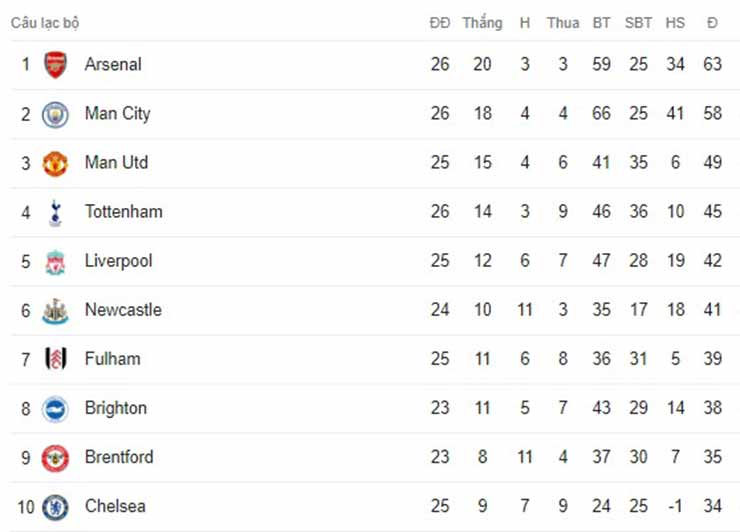This screenshot has width=740, height=532.
Task: Click the 'Thắng' column header
Action: click(x=482, y=22)
